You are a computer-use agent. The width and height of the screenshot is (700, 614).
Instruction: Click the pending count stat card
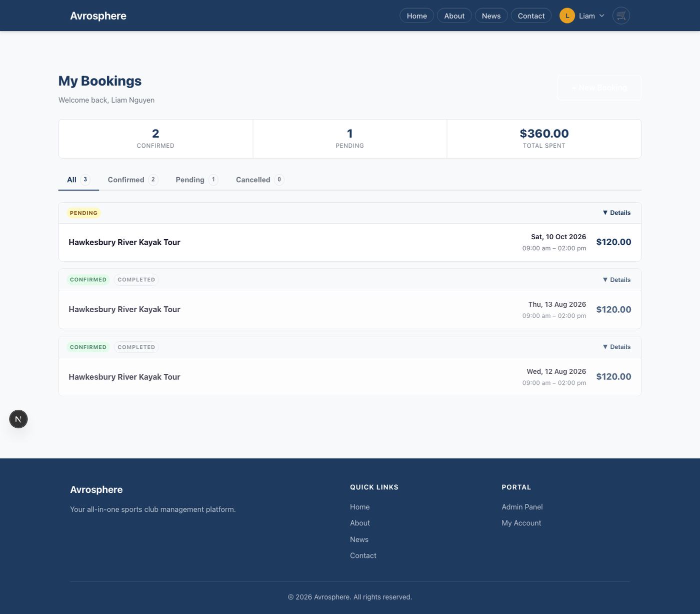(x=350, y=139)
